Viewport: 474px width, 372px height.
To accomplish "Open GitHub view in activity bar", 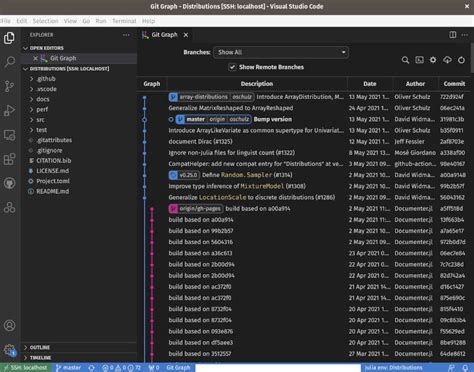I will 9,183.
